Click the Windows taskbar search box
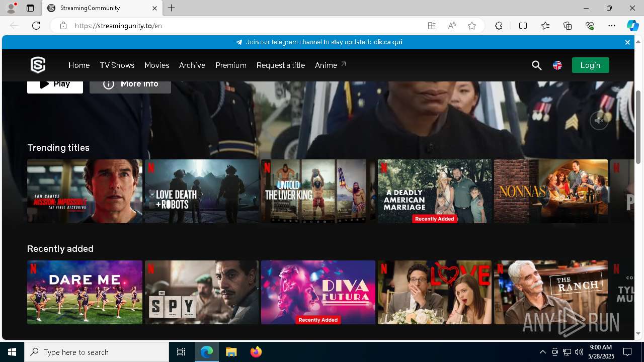The image size is (644, 362). (97, 352)
